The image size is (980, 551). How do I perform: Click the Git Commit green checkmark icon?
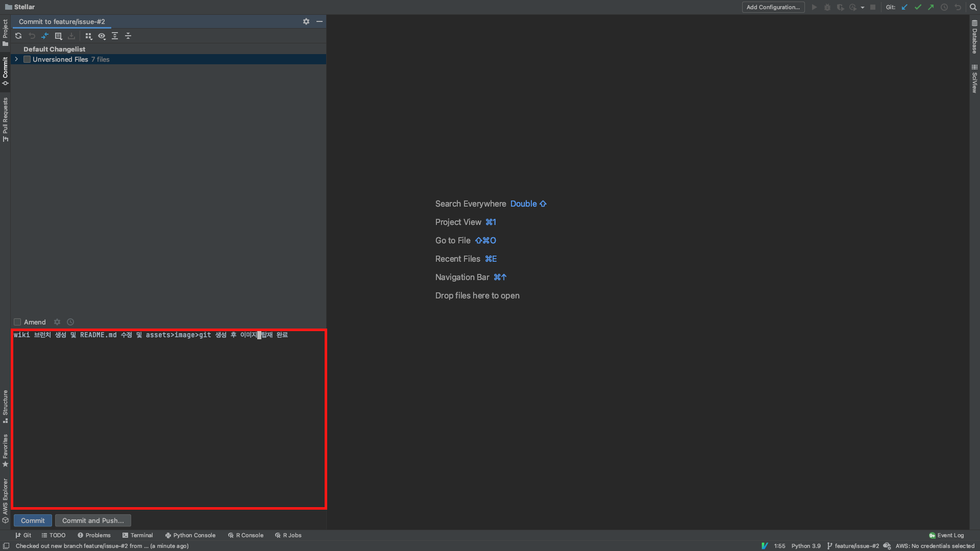[918, 7]
